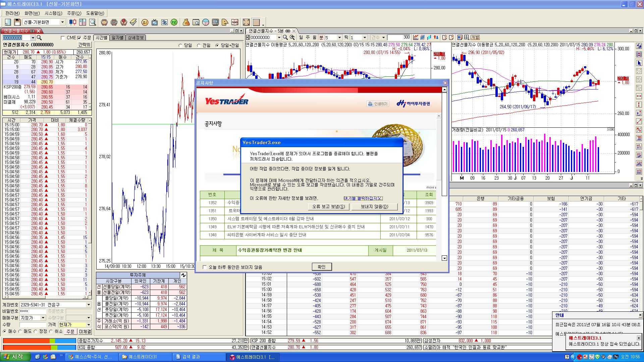Click the pie chart toolbar icon
Image resolution: width=644 pixels, height=362 pixels.
point(206,22)
